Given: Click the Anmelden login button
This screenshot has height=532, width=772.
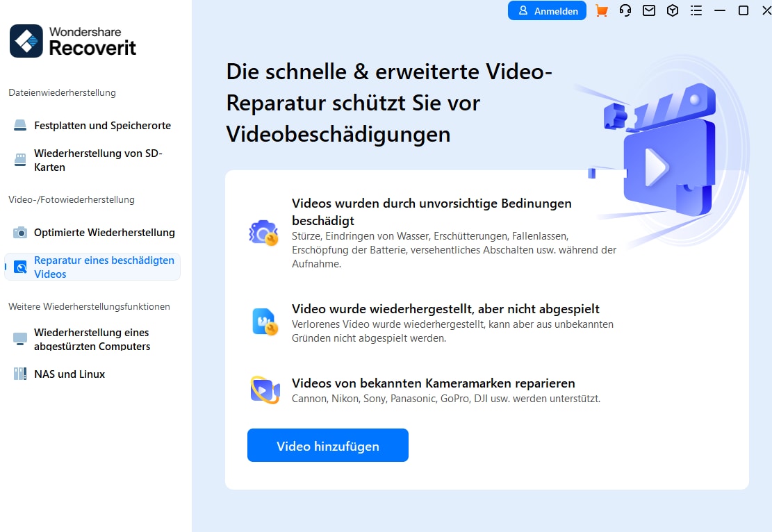Looking at the screenshot, I should (547, 10).
